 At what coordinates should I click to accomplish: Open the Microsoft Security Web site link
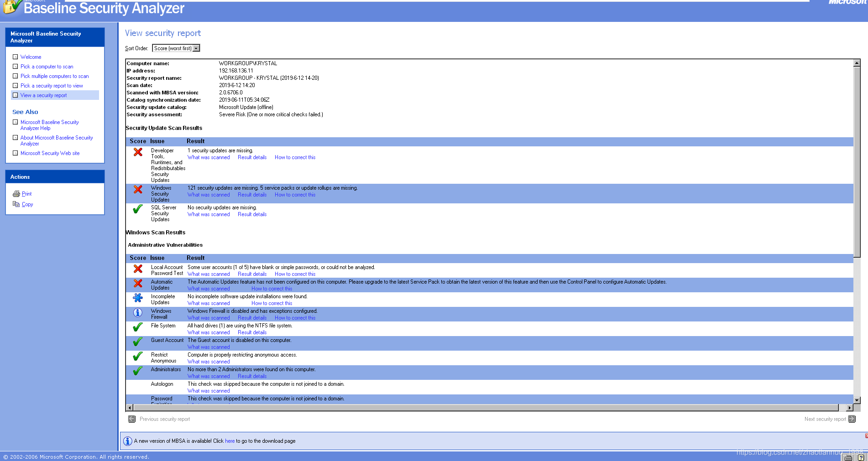[50, 153]
